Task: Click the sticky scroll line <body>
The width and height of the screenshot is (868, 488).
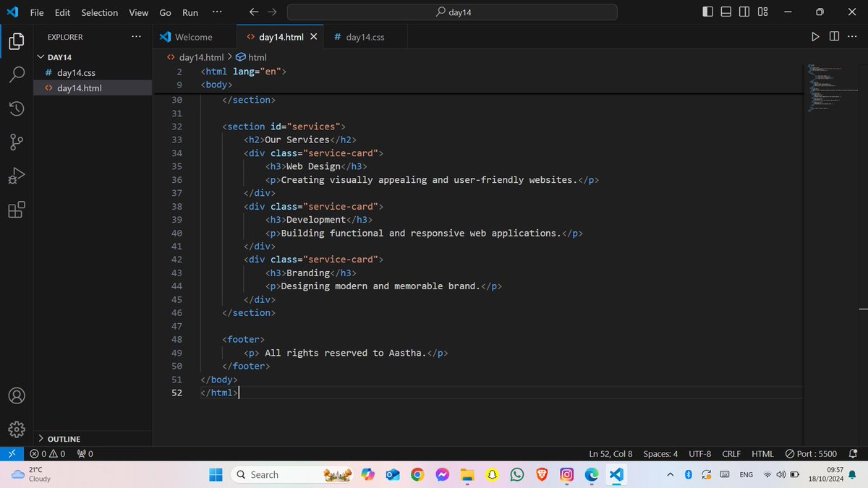Action: tap(216, 85)
